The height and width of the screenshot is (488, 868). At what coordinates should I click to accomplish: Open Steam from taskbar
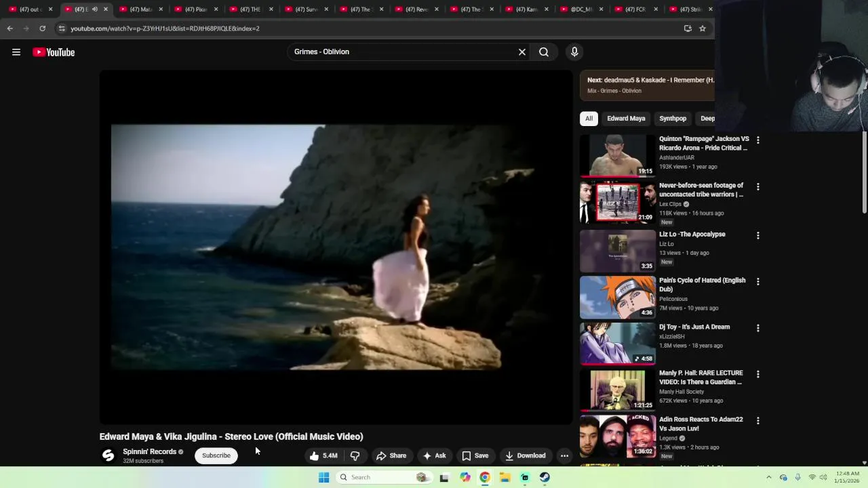click(545, 477)
